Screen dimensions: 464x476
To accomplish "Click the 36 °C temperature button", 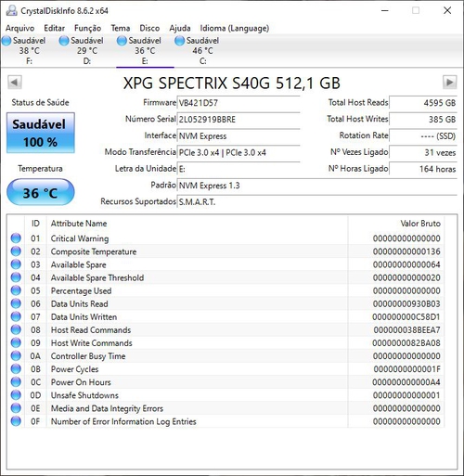I will point(41,192).
